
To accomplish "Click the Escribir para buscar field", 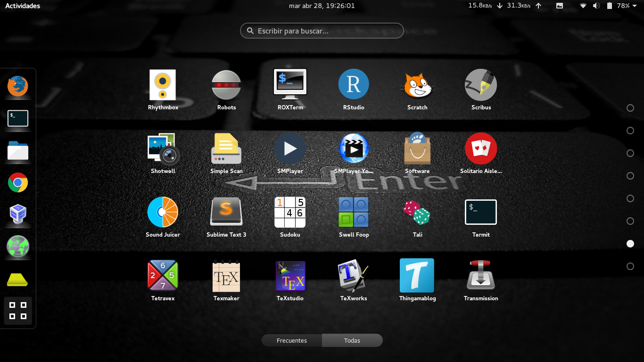I will pyautogui.click(x=322, y=31).
